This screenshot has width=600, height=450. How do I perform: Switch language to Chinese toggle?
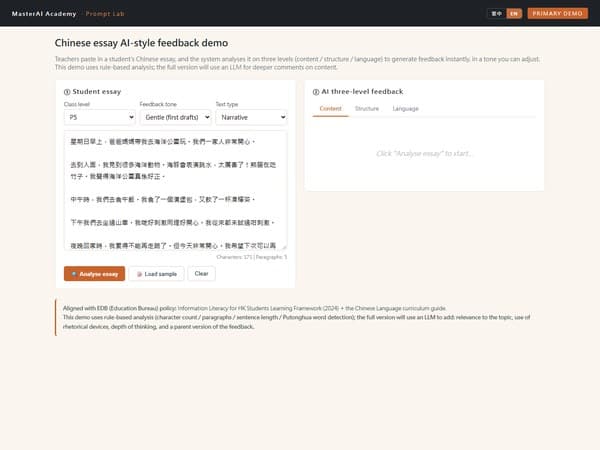point(496,13)
